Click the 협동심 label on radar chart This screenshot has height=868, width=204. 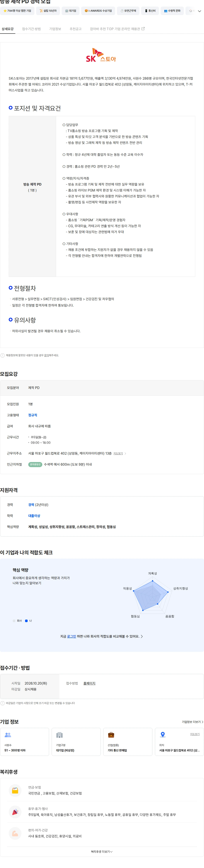[x=135, y=617]
